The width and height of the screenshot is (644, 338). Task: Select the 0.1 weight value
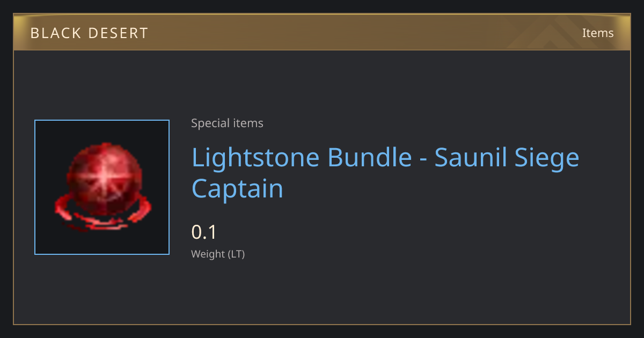tap(204, 232)
